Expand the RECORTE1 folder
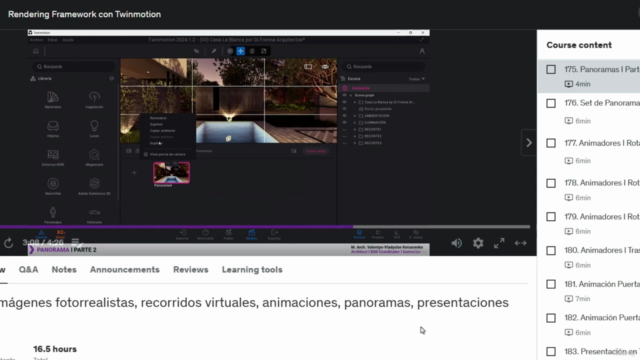 click(x=355, y=129)
